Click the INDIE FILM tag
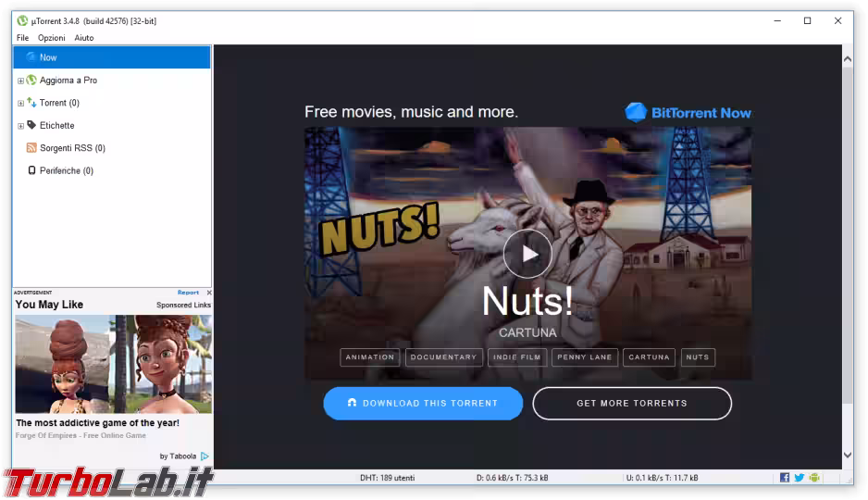Image resolution: width=868 pixels, height=500 pixels. pyautogui.click(x=517, y=357)
